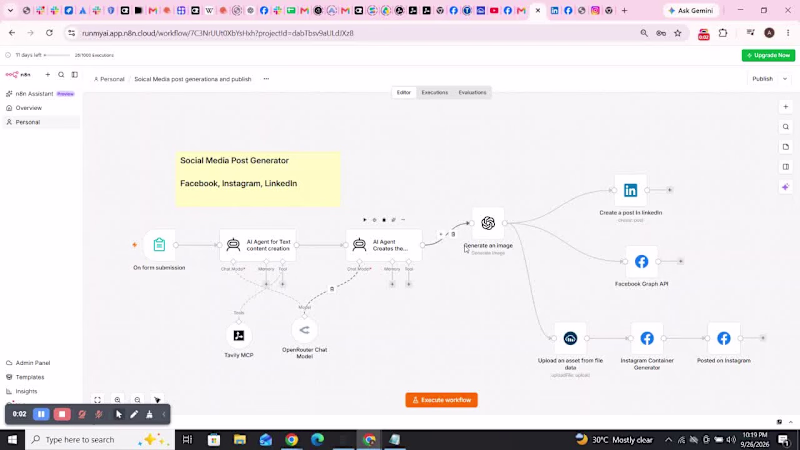This screenshot has height=450, width=800.
Task: Add a node after LinkedIn plus connector
Action: point(669,190)
